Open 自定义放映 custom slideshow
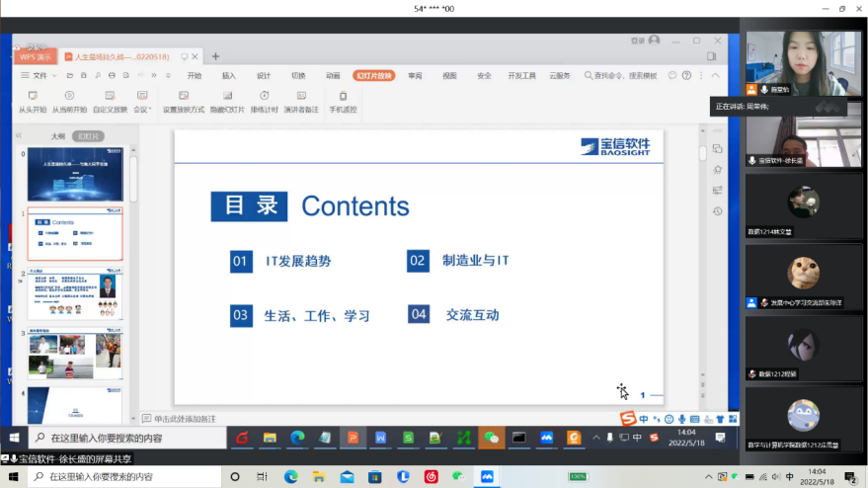Screen dimensions: 868x488 pos(110,96)
